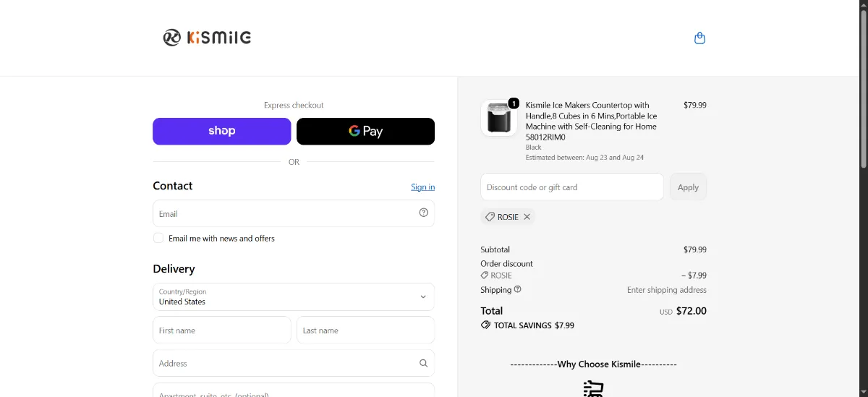Image resolution: width=868 pixels, height=397 pixels.
Task: Click the total savings tag icon
Action: [x=485, y=325]
